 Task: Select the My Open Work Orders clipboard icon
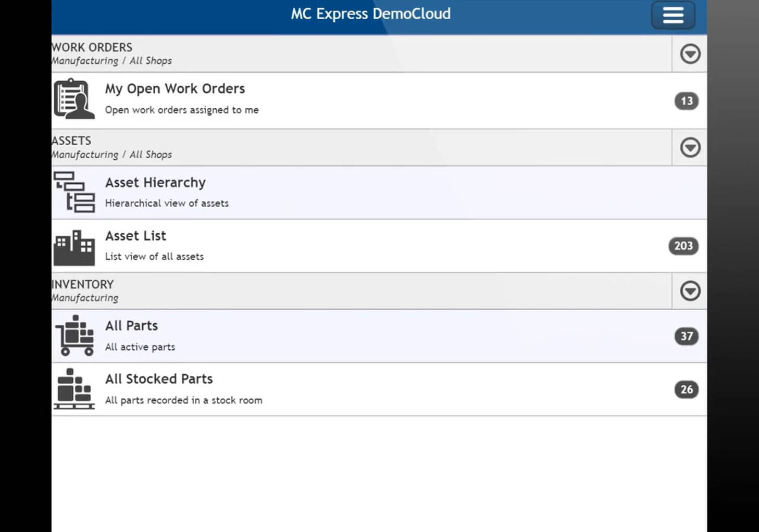74,99
